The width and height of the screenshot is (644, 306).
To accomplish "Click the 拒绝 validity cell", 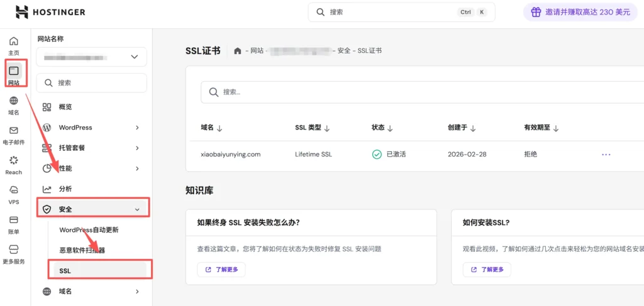I will point(530,155).
